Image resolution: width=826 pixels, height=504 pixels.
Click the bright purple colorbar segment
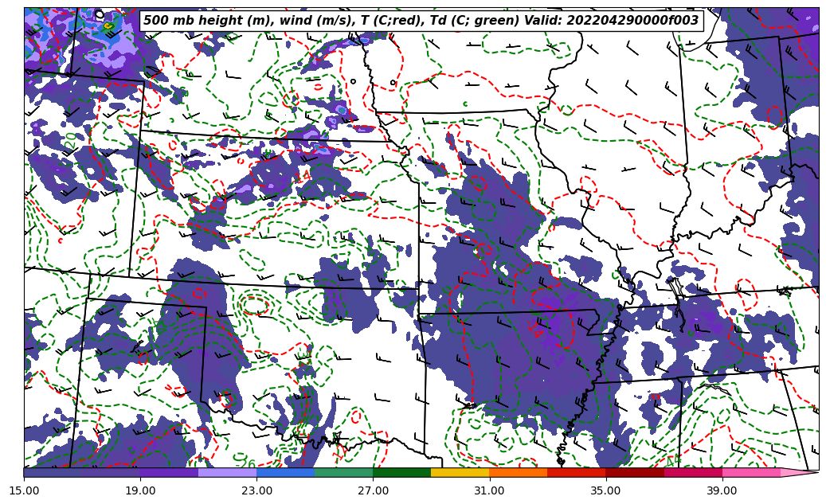click(x=169, y=472)
